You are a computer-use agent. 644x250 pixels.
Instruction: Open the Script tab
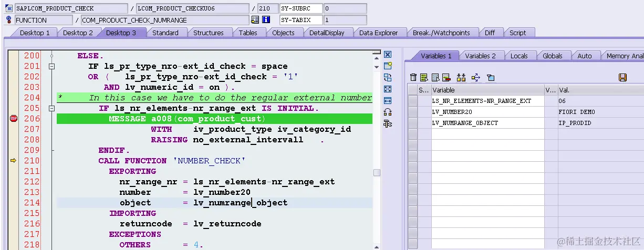click(x=517, y=33)
